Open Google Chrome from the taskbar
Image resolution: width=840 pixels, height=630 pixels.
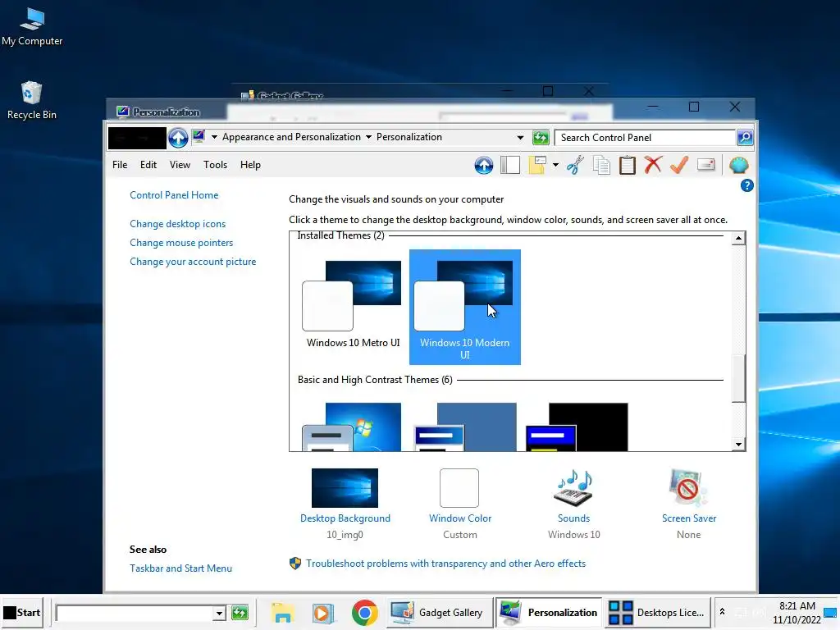coord(364,613)
